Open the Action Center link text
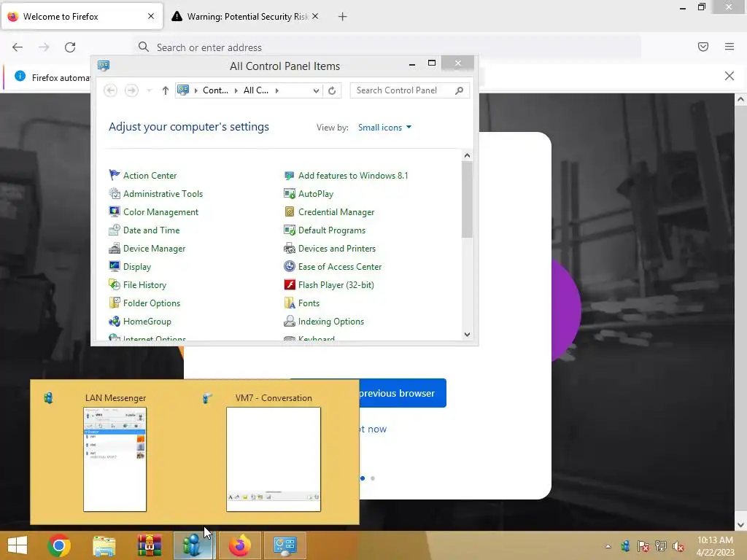 click(150, 175)
